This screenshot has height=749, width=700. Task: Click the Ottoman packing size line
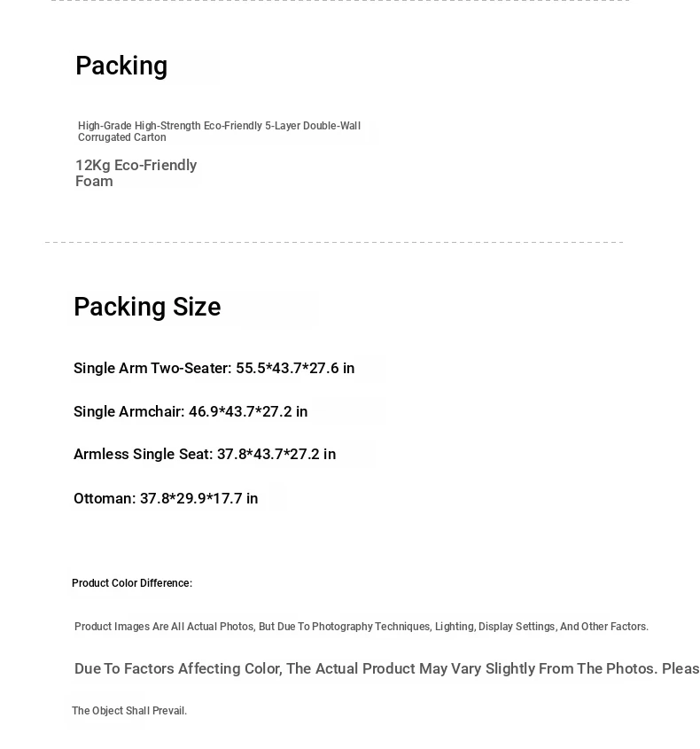pyautogui.click(x=166, y=499)
